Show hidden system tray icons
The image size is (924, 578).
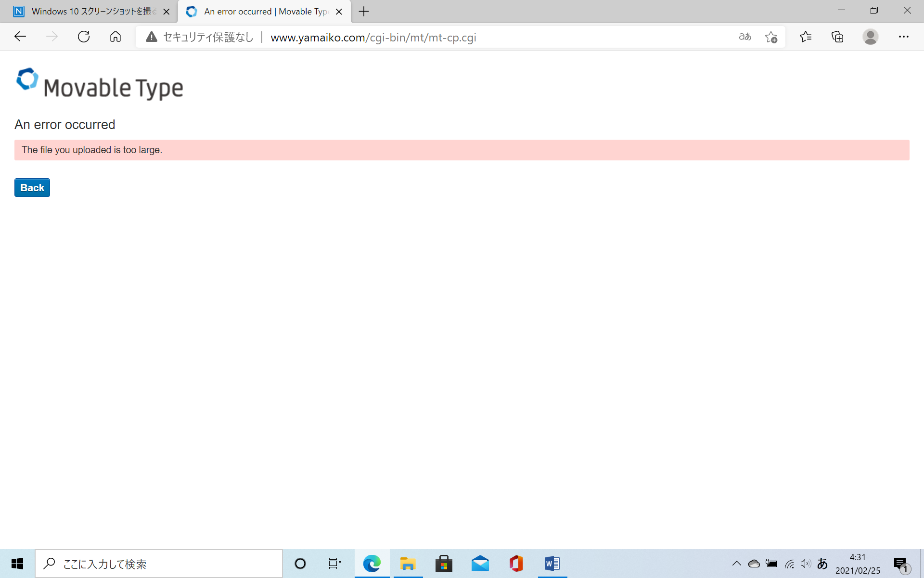coord(737,564)
